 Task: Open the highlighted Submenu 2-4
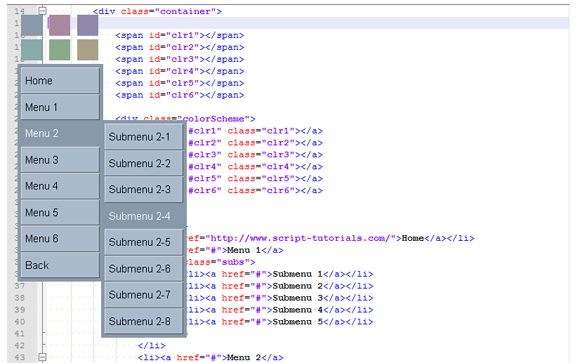(x=144, y=216)
